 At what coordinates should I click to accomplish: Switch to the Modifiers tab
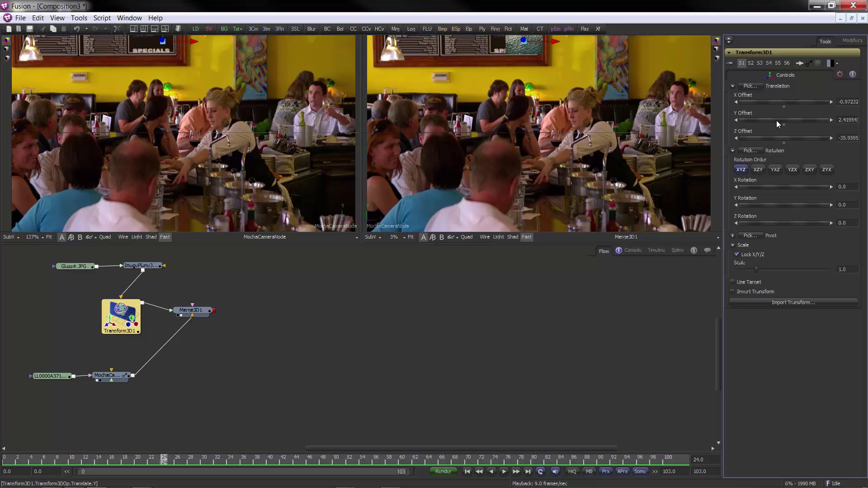(x=852, y=41)
